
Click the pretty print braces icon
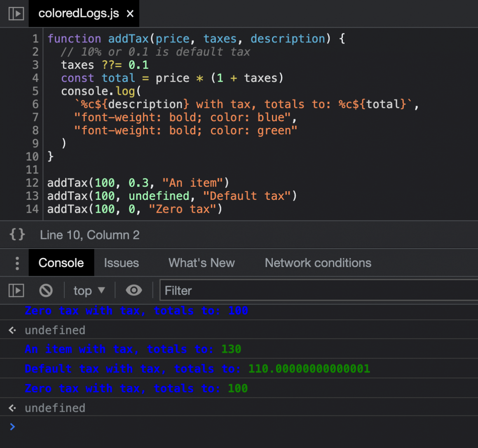(17, 235)
